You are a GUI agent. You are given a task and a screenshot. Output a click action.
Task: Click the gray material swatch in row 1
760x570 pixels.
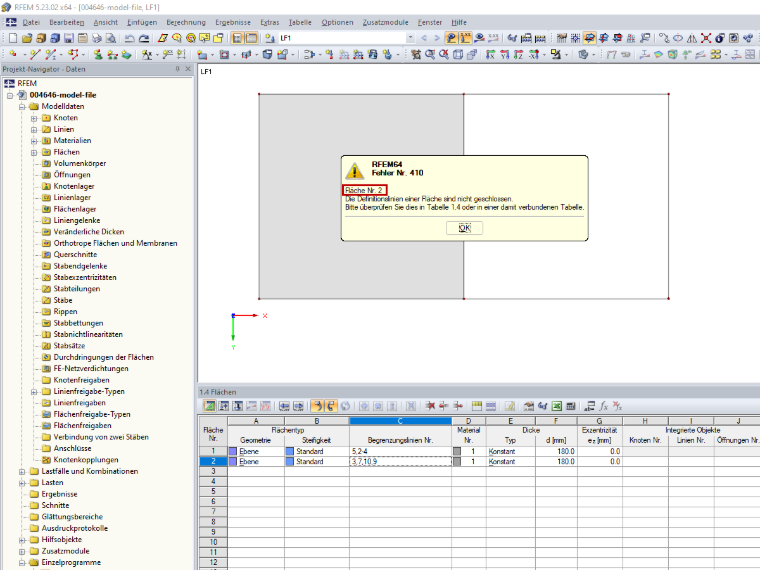457,451
